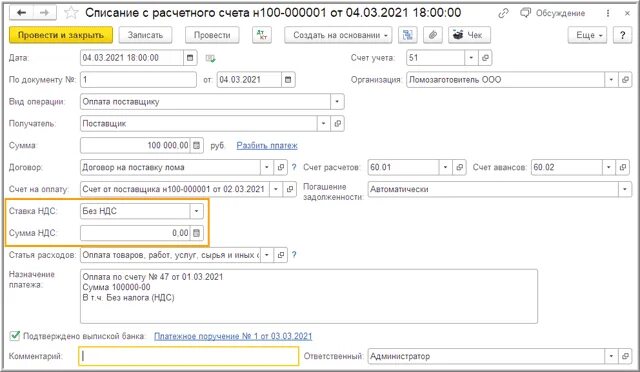Open Ломозаготовитель ООО organization card
This screenshot has width=640, height=372.
625,80
